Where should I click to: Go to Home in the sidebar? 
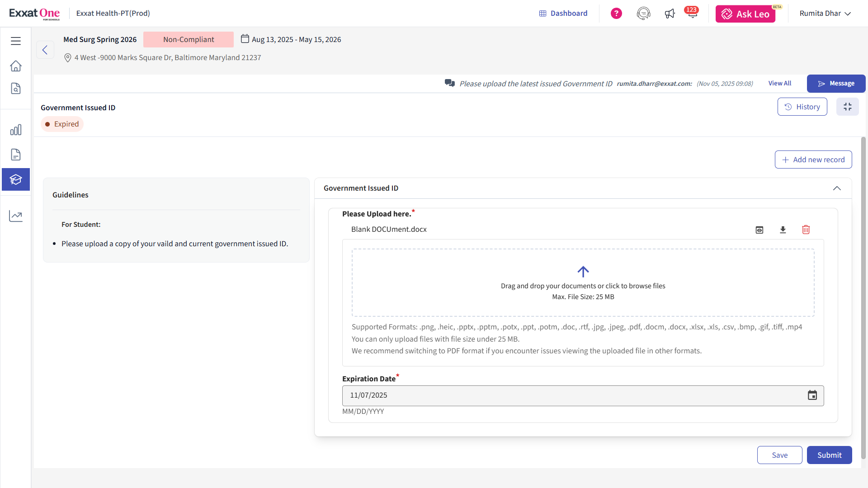coord(16,66)
